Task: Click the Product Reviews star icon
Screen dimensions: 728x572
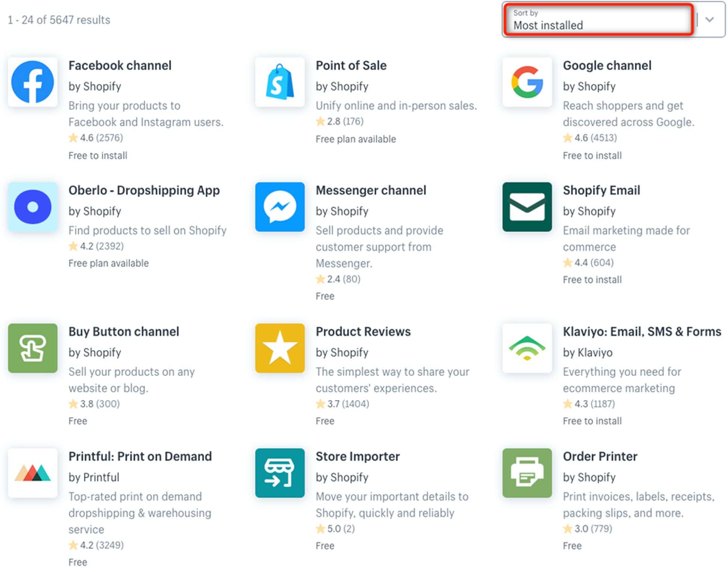Action: (280, 348)
